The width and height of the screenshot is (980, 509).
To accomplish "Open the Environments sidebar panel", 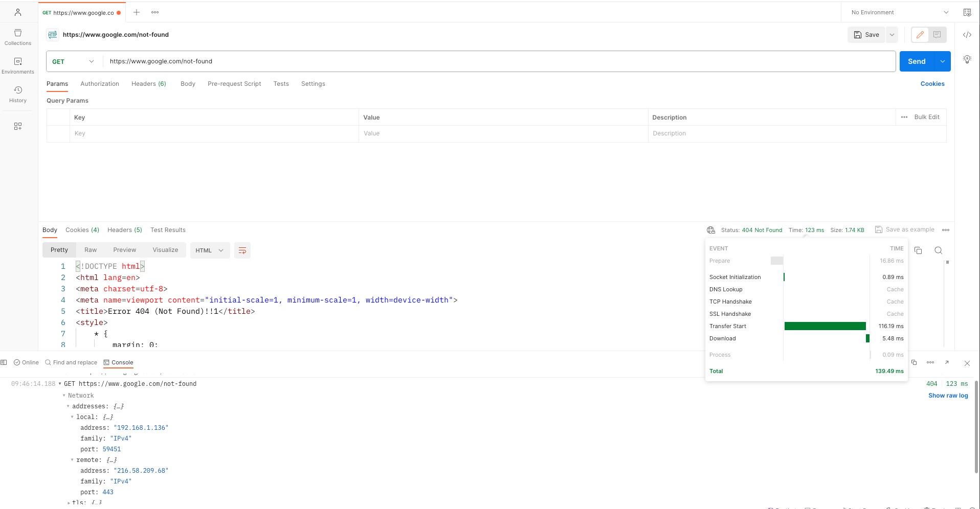I will [x=18, y=66].
